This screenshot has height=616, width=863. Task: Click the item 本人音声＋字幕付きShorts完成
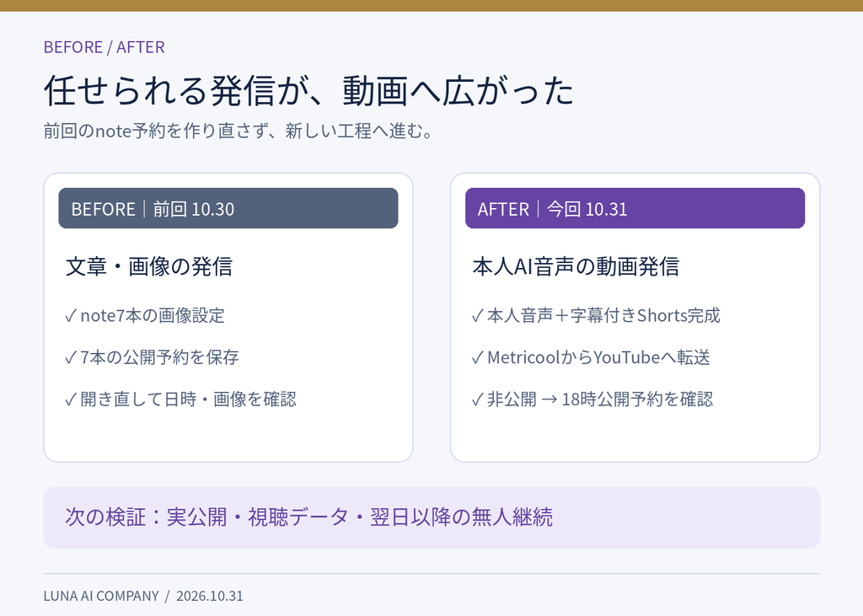pyautogui.click(x=596, y=315)
